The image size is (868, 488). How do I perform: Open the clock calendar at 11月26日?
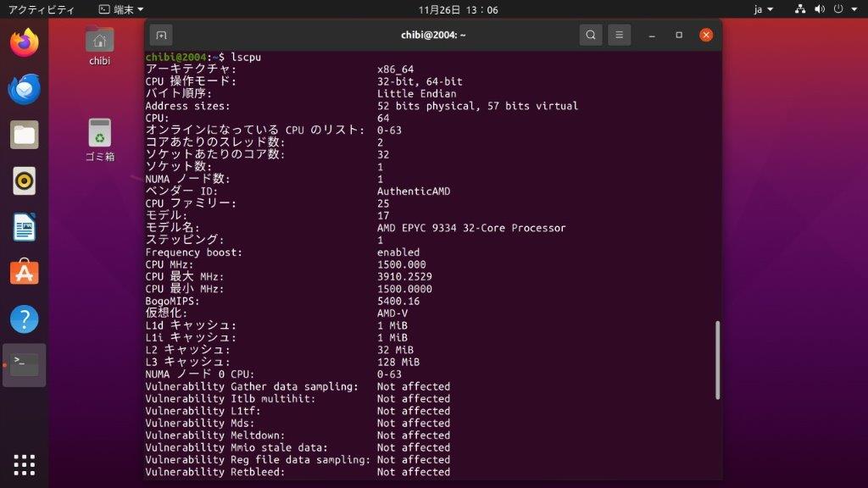(459, 9)
